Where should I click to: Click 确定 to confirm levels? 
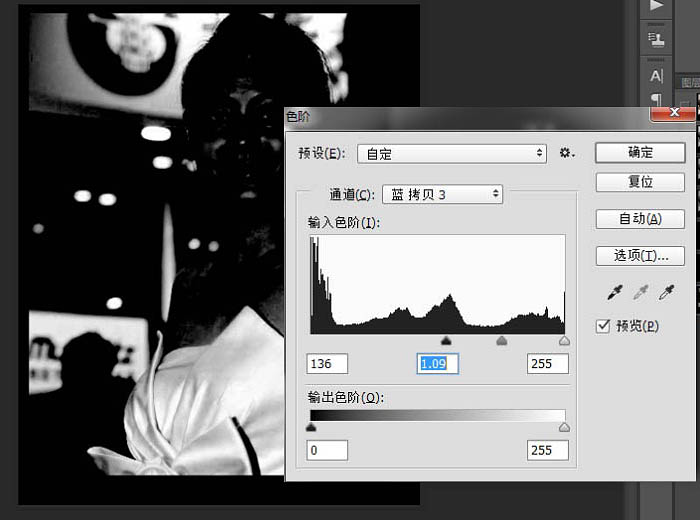click(x=640, y=153)
